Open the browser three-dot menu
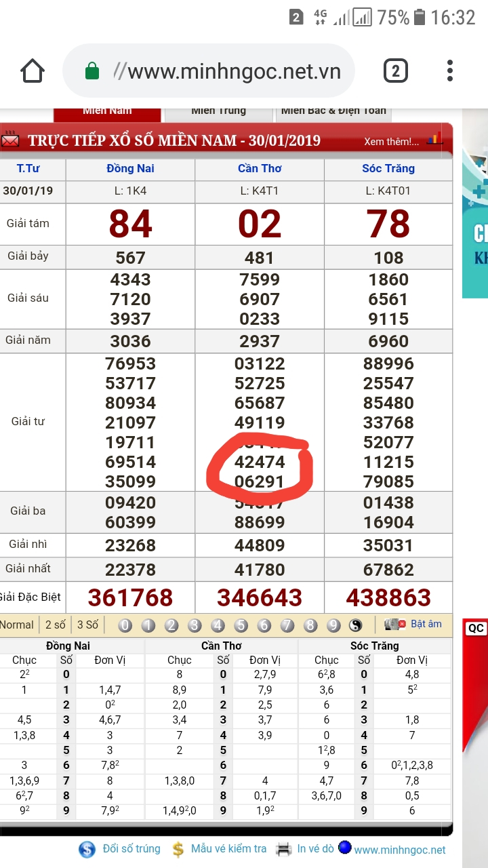The image size is (488, 868). tap(450, 71)
